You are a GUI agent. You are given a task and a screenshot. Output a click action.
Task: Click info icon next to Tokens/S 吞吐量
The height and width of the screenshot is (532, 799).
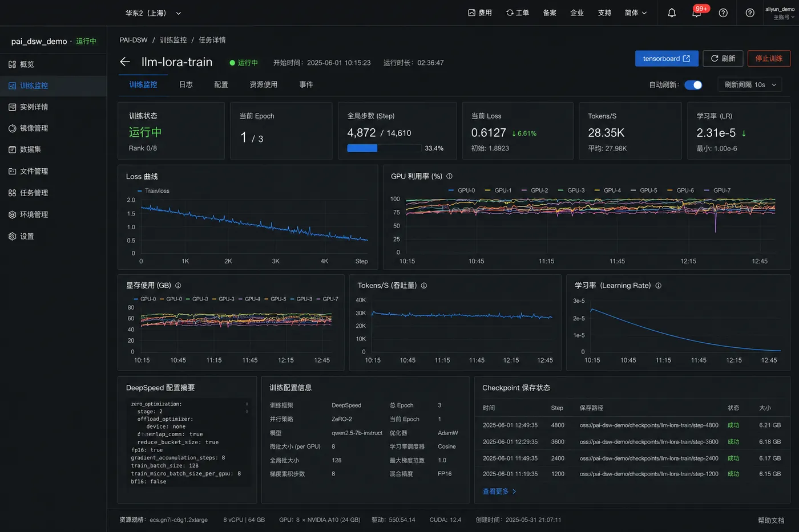coord(424,285)
